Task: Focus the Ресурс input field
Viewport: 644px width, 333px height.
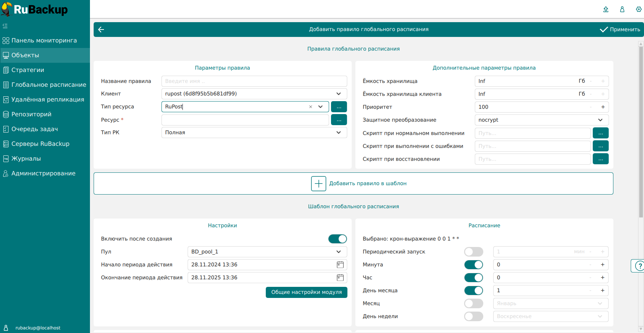Action: 245,120
